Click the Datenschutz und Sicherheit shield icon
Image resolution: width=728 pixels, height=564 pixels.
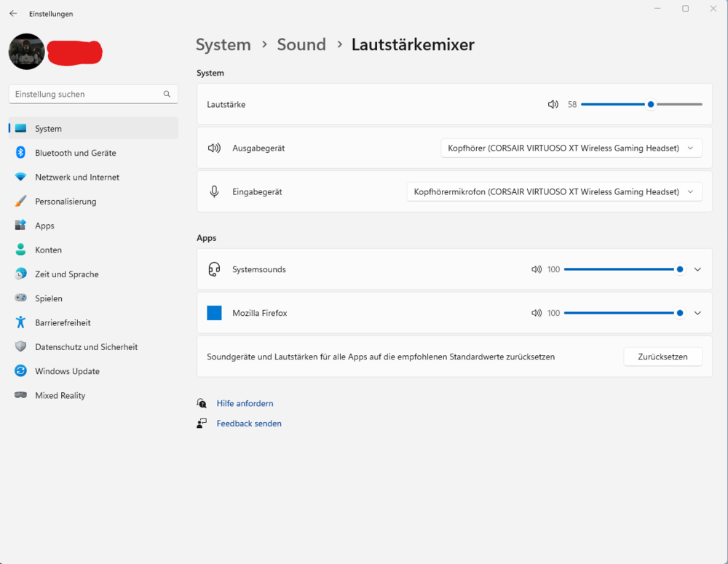pos(20,346)
